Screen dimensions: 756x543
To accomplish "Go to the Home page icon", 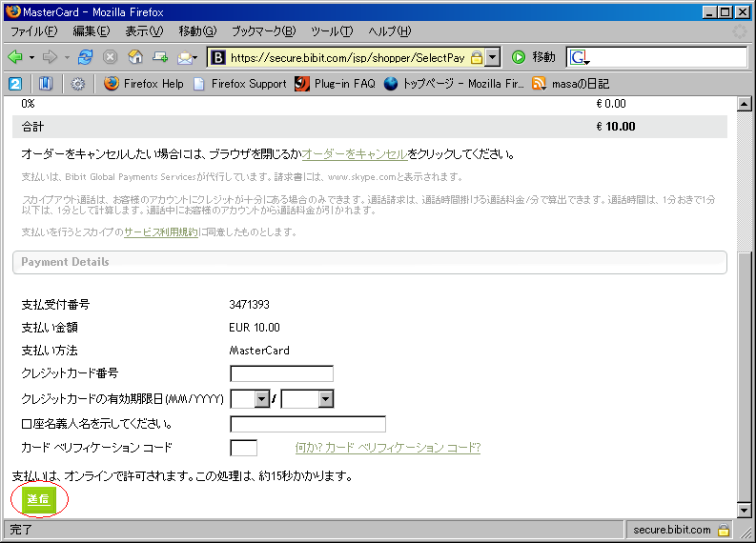I will (x=135, y=57).
